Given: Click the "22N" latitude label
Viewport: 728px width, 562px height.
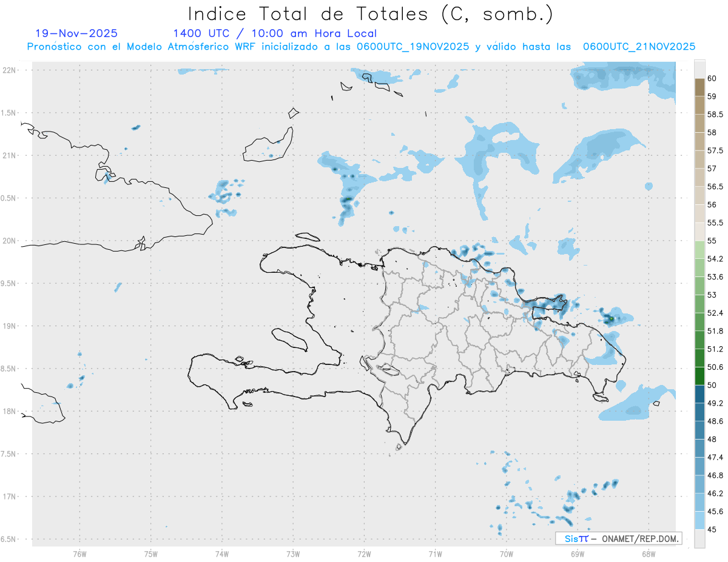Looking at the screenshot, I should click(9, 70).
